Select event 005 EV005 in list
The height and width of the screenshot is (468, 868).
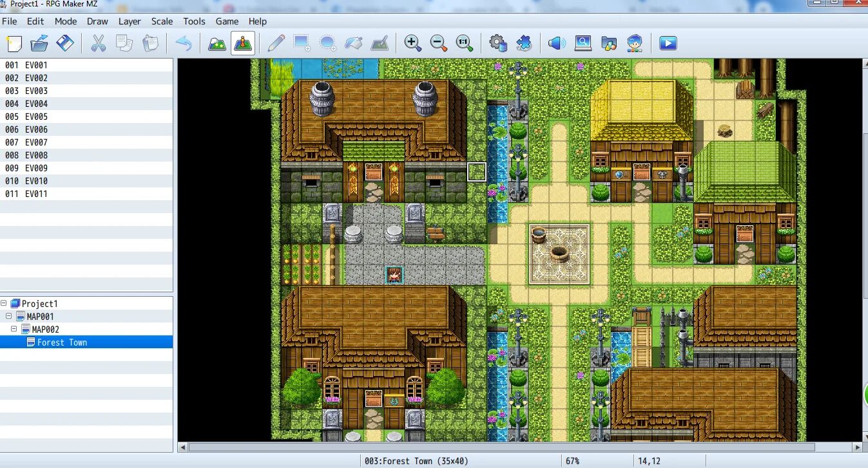(x=86, y=117)
